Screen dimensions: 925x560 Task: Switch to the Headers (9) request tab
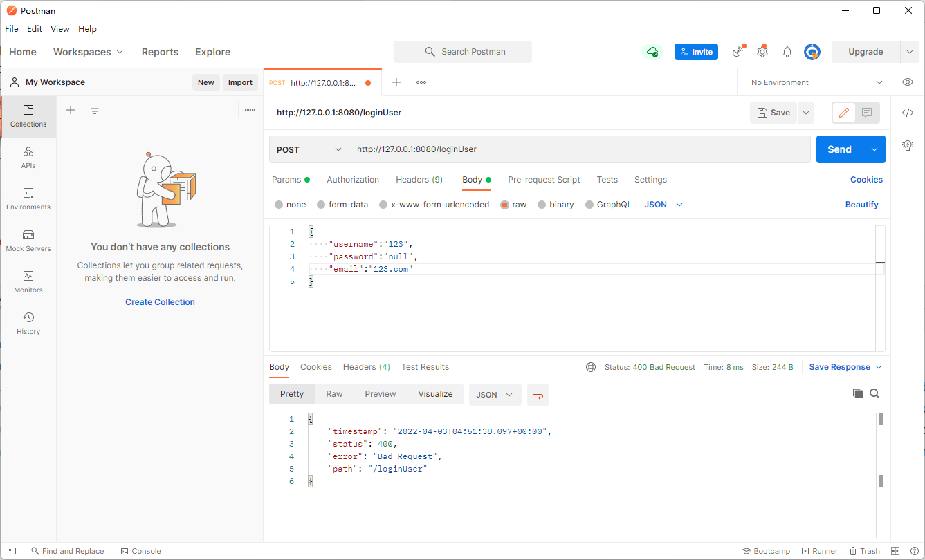(419, 180)
